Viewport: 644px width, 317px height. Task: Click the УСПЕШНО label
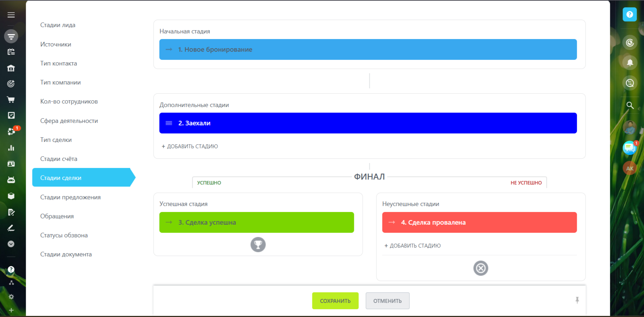[x=209, y=183]
